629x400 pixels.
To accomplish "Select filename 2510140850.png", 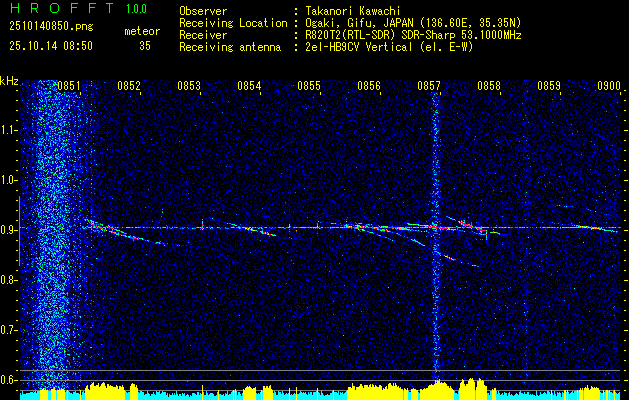I will click(x=51, y=27).
